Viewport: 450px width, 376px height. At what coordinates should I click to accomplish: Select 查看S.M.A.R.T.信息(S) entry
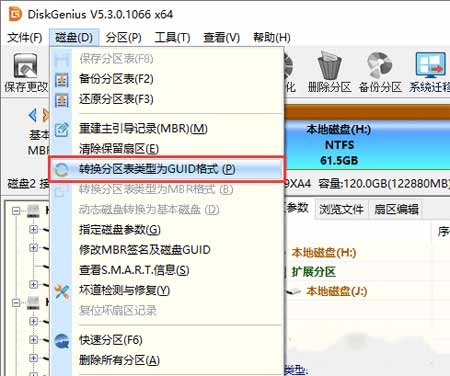pyautogui.click(x=167, y=270)
